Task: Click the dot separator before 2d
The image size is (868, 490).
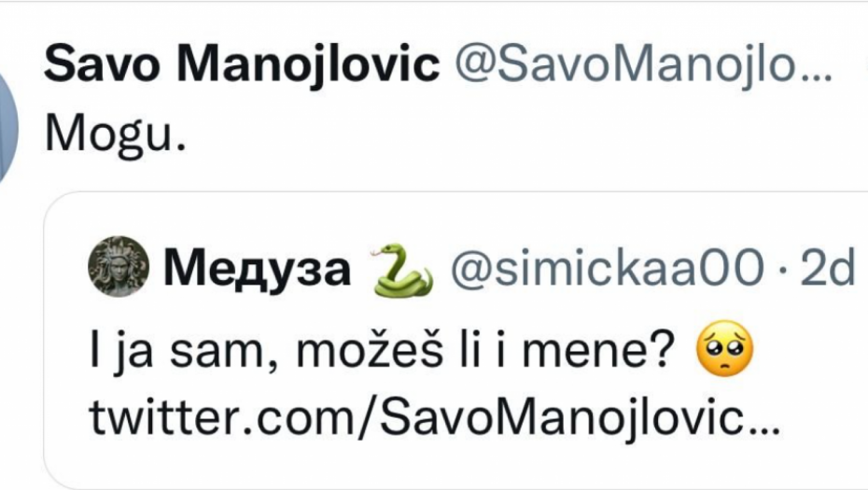Action: click(782, 270)
